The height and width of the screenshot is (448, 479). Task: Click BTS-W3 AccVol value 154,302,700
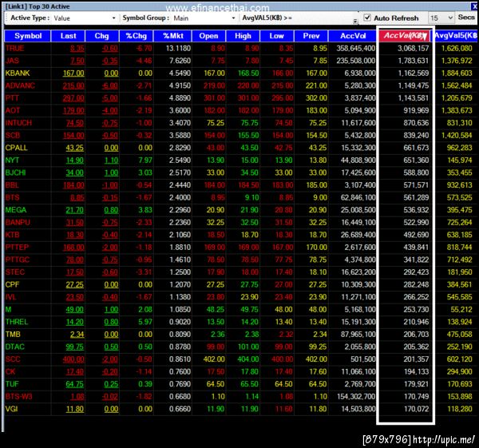click(x=355, y=397)
